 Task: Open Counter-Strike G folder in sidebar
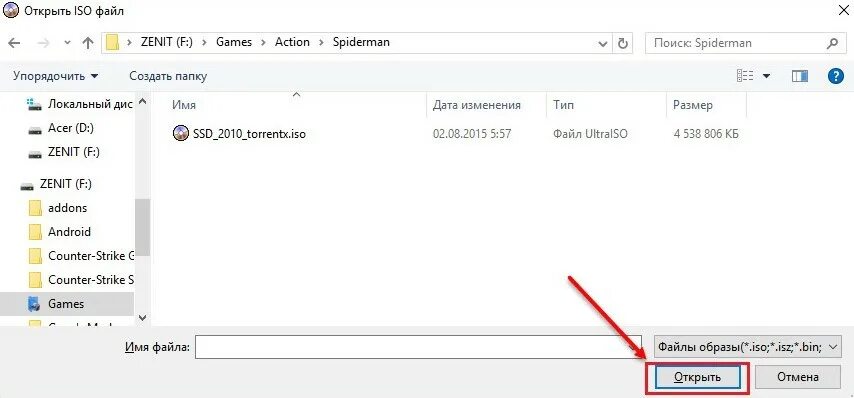91,256
